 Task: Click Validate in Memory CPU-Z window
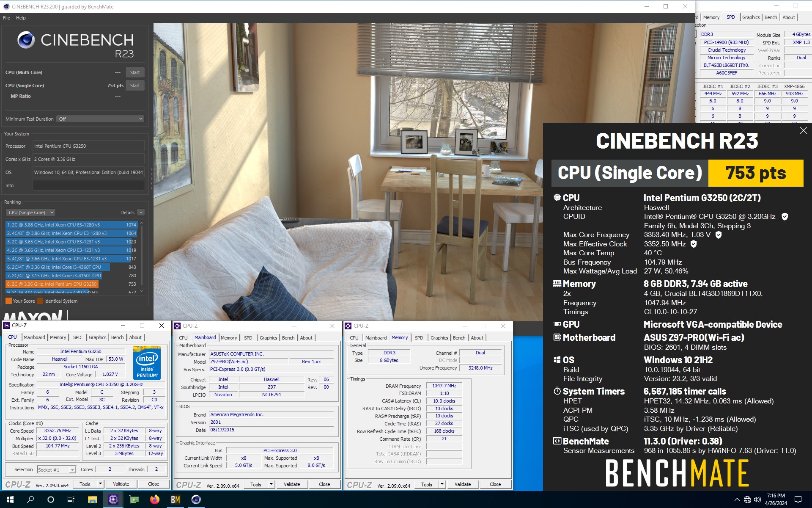463,484
